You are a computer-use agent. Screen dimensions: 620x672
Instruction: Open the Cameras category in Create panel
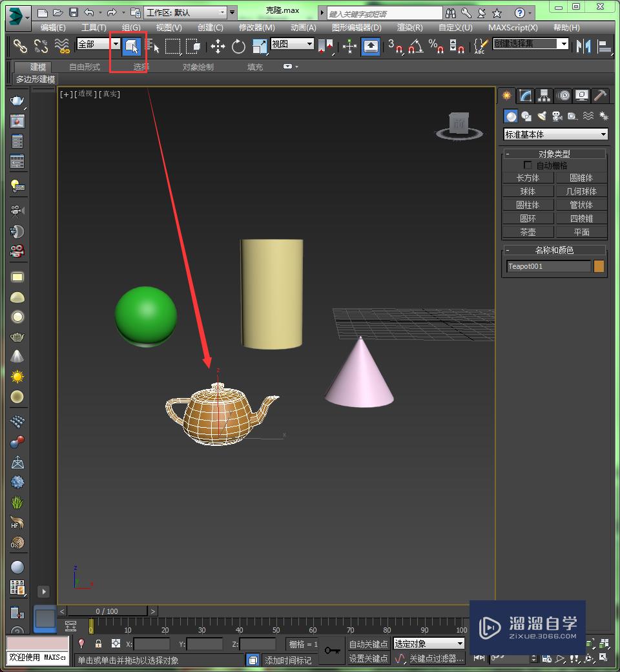tap(557, 116)
